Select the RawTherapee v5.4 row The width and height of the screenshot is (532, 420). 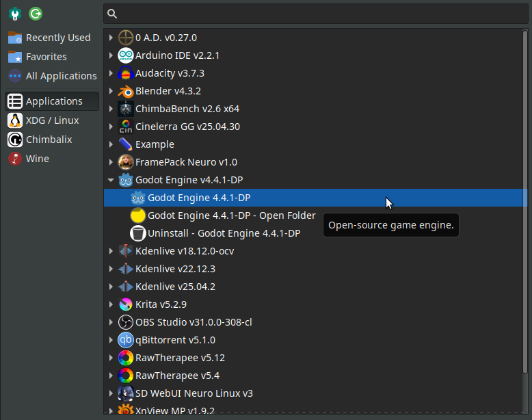pos(313,376)
